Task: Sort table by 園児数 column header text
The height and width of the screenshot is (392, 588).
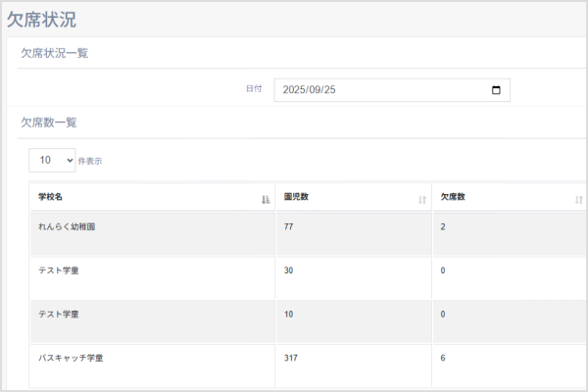Action: (296, 197)
